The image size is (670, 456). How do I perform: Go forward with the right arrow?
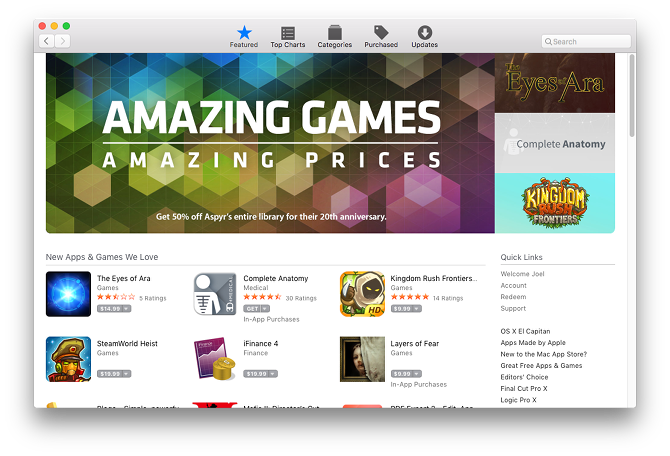pos(62,41)
